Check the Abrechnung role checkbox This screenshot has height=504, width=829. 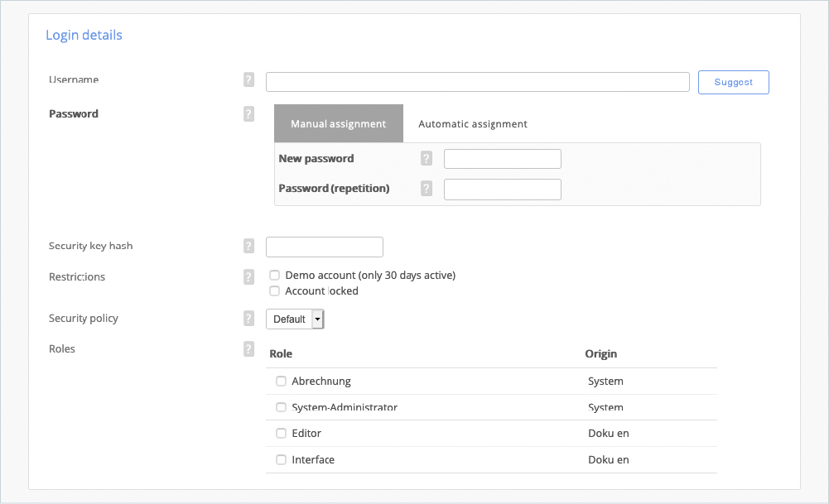click(282, 382)
